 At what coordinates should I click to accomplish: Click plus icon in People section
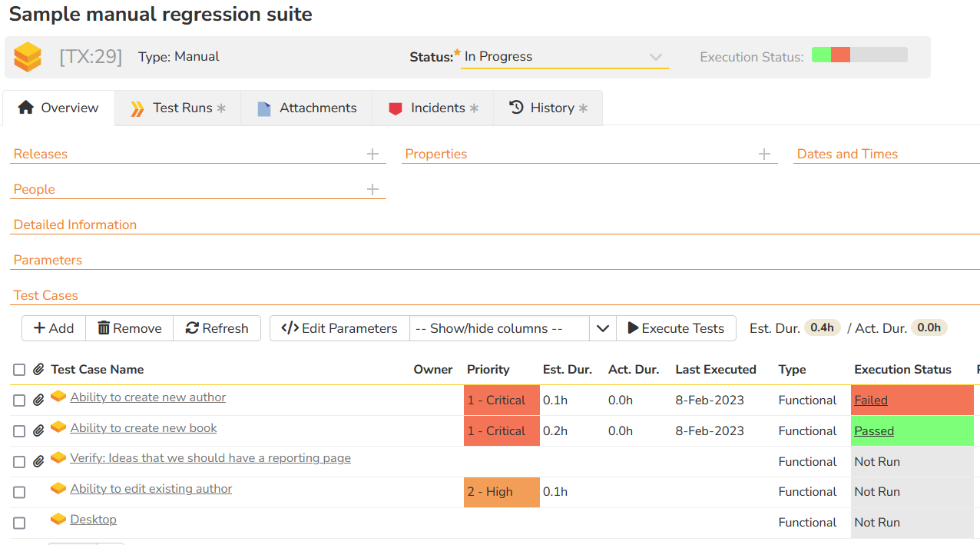[x=372, y=190]
